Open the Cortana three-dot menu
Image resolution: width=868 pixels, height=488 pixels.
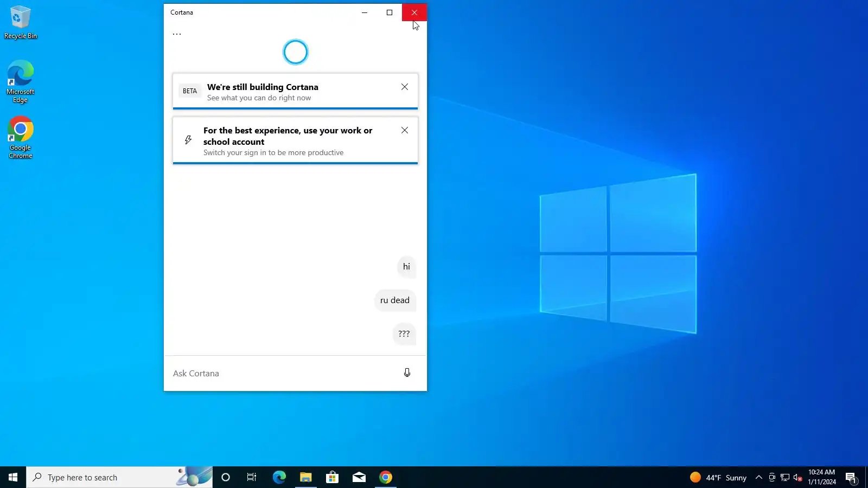(177, 34)
